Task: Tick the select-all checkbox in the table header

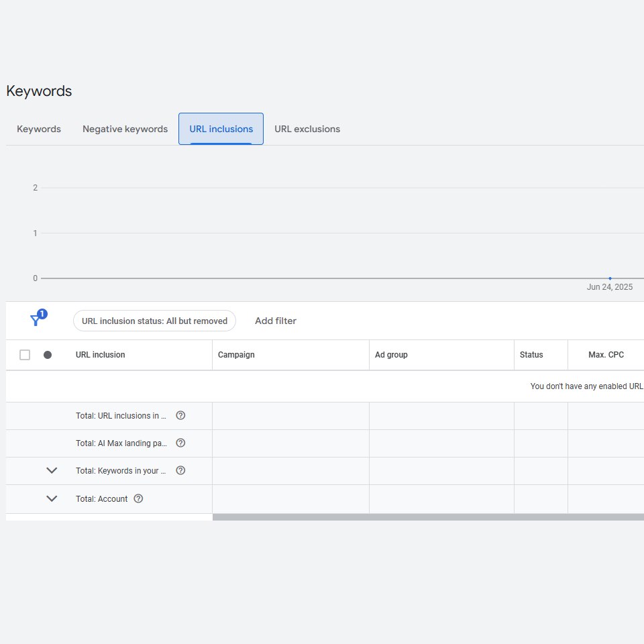Action: [25, 355]
